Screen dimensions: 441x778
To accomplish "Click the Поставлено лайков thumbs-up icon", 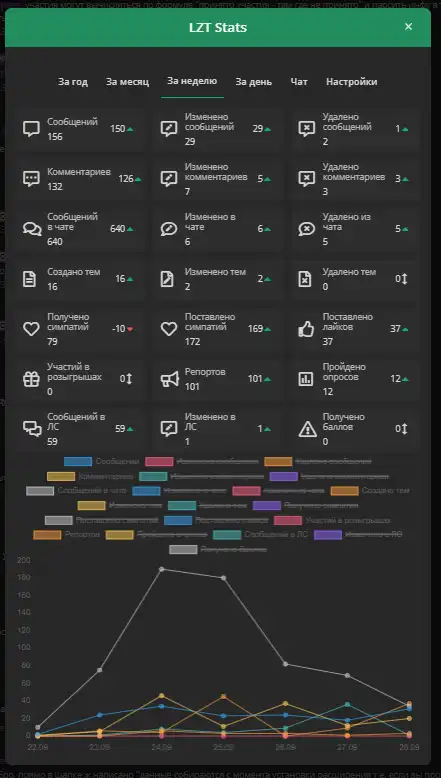I will point(307,329).
